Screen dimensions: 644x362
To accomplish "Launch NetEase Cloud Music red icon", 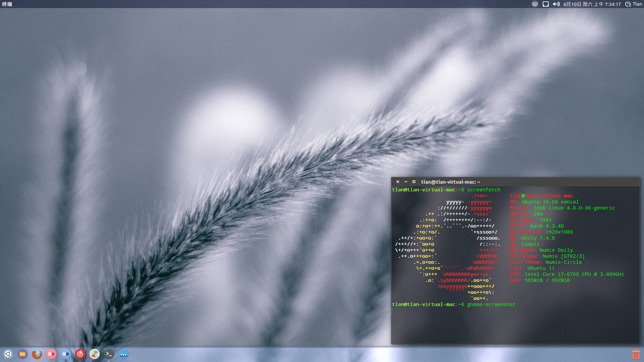I will pyautogui.click(x=80, y=354).
